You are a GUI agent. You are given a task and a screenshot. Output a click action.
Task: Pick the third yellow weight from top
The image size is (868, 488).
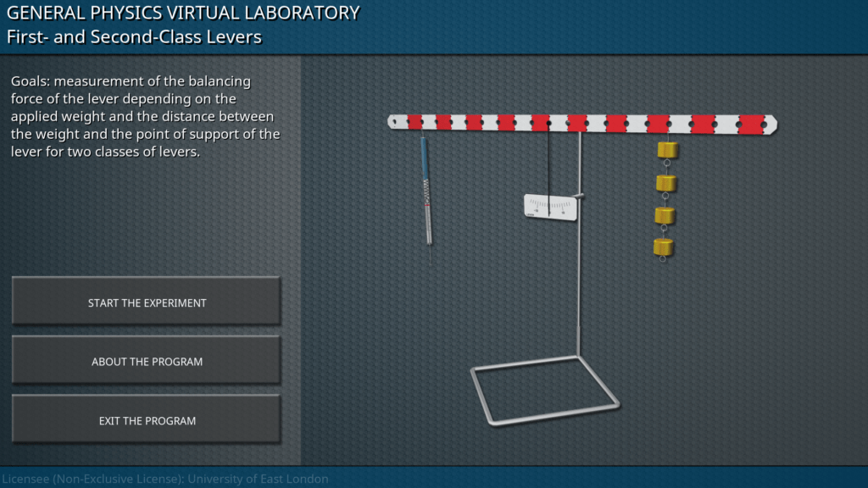[665, 215]
